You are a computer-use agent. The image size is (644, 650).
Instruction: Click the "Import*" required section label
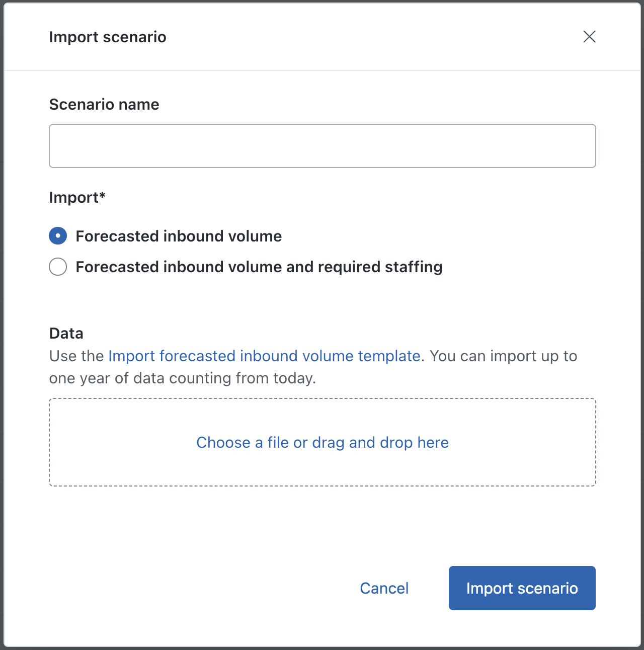click(x=77, y=198)
